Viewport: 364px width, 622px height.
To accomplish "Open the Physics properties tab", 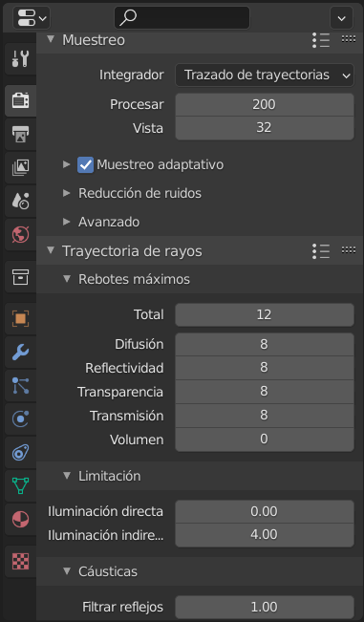I will pyautogui.click(x=20, y=418).
